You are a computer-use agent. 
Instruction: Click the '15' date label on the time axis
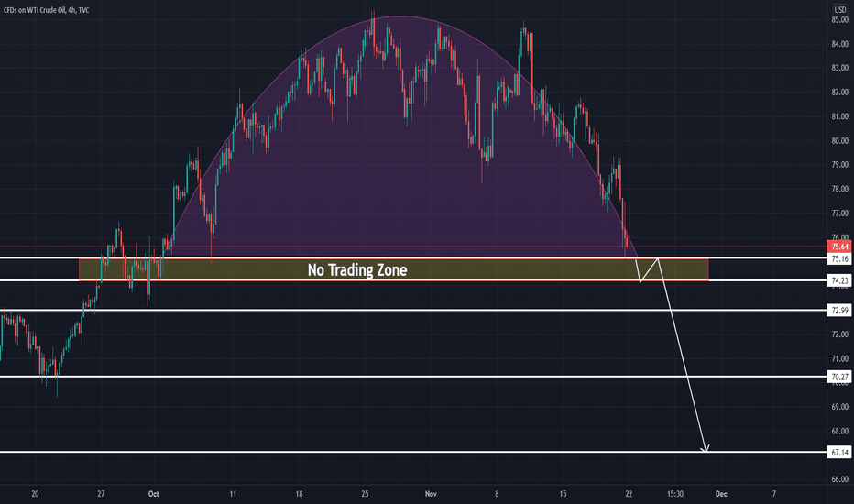(563, 494)
